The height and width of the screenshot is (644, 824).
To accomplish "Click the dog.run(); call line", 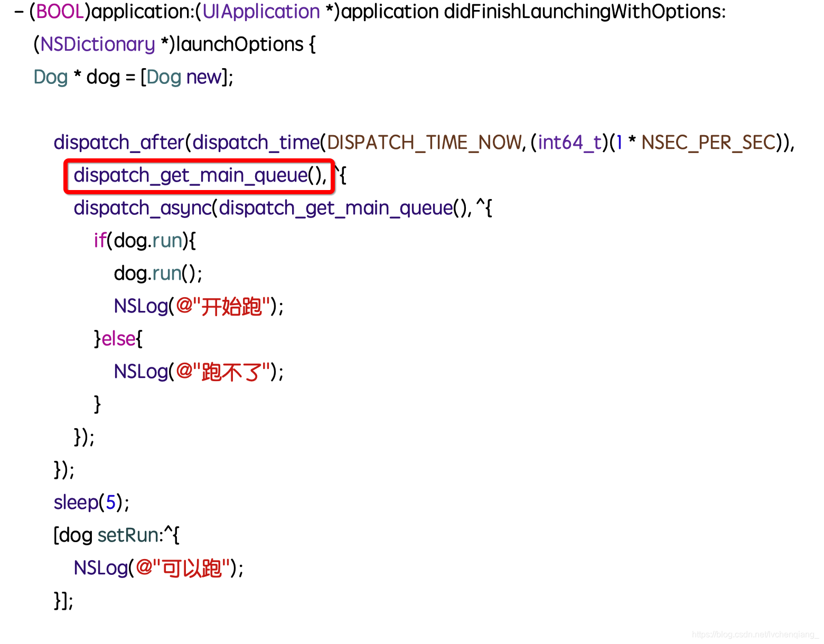I will (158, 273).
